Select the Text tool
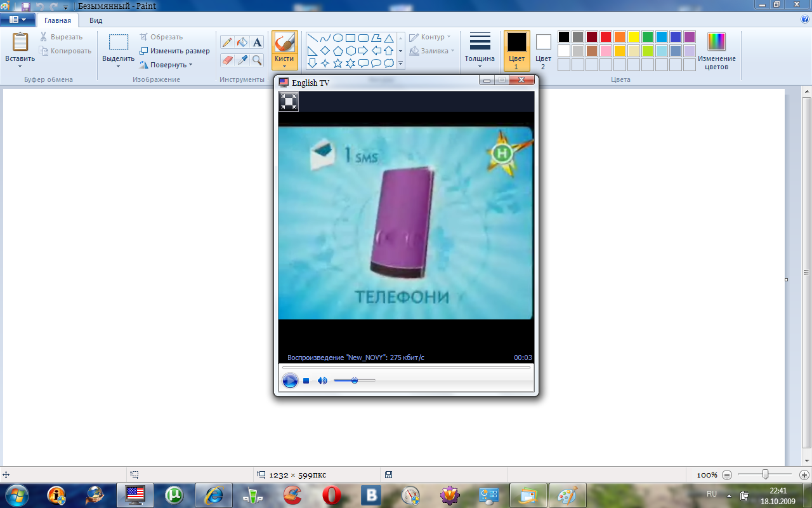Screen dimensions: 812x508 coord(257,43)
